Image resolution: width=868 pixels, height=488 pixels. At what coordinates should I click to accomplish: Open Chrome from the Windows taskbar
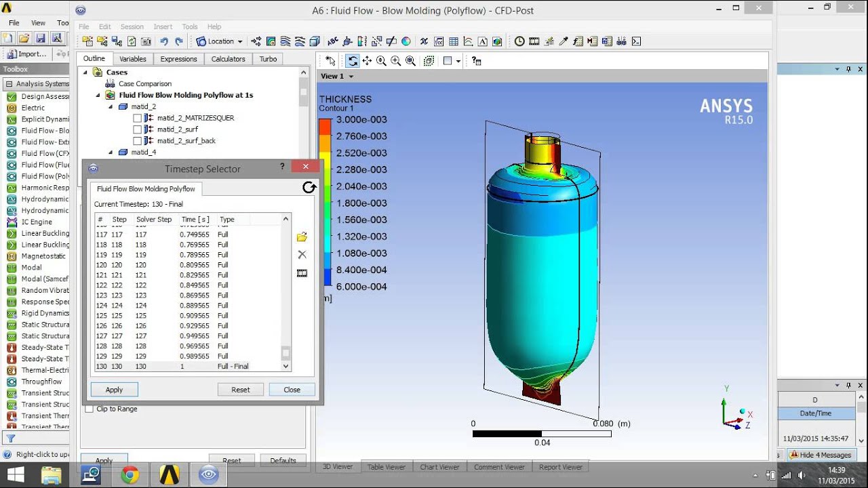tap(130, 474)
